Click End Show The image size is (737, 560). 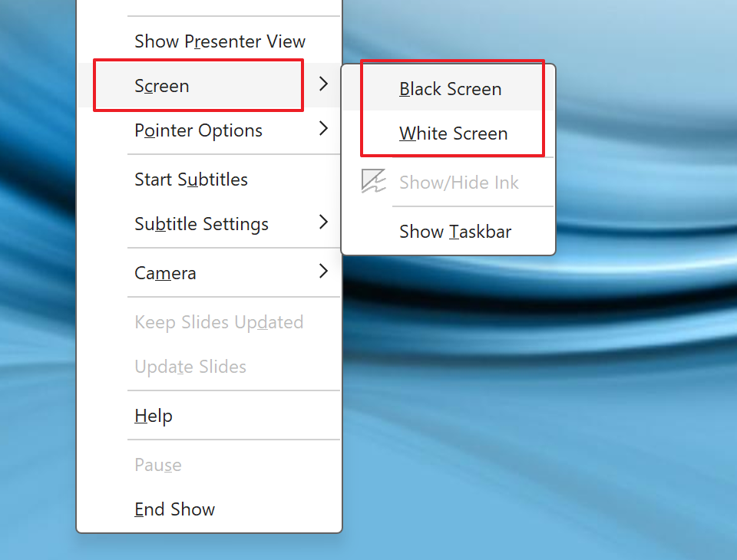[174, 509]
